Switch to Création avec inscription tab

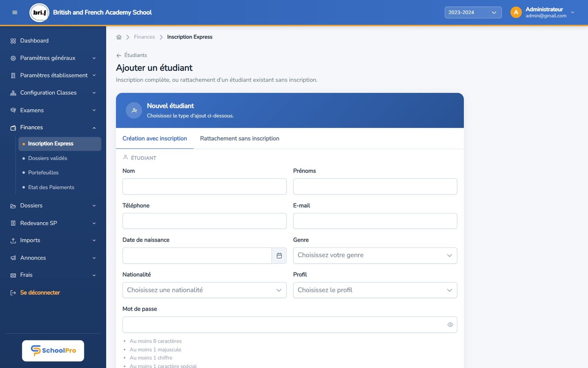pos(155,139)
